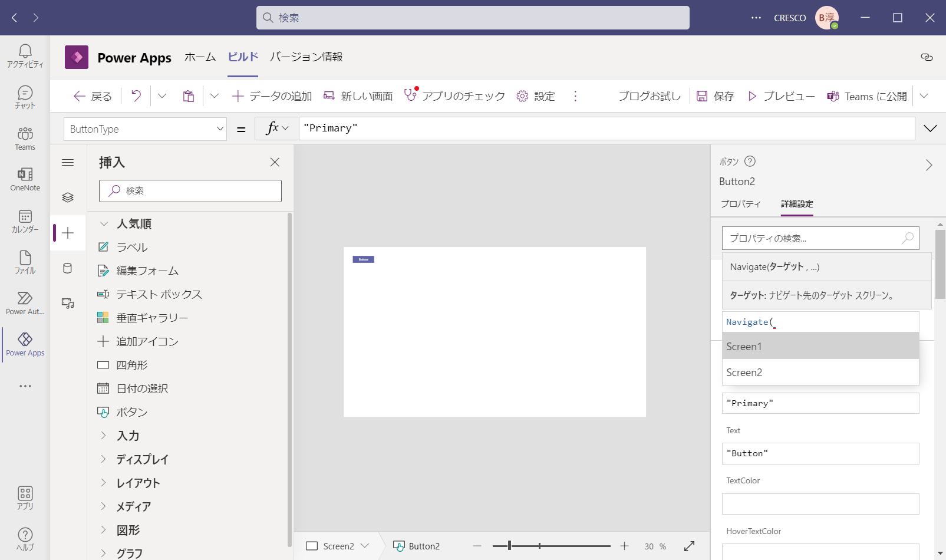Click the pop-out link icon near the top right
This screenshot has height=560, width=946.
click(x=927, y=57)
